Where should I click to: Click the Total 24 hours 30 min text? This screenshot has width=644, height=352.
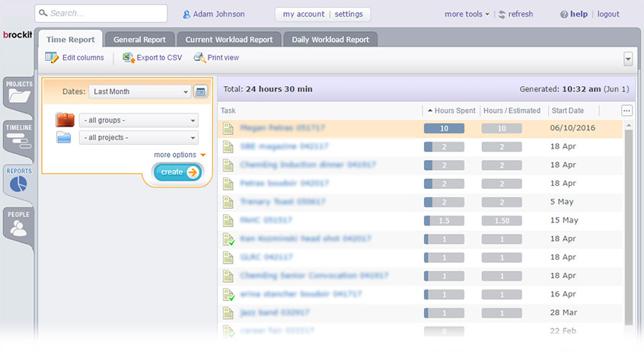point(268,89)
